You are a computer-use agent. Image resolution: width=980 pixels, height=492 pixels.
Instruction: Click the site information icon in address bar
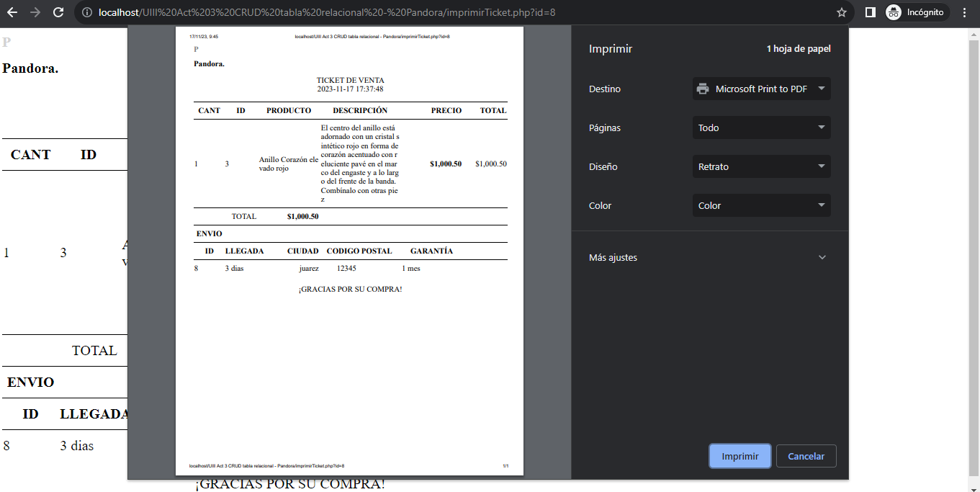[86, 12]
